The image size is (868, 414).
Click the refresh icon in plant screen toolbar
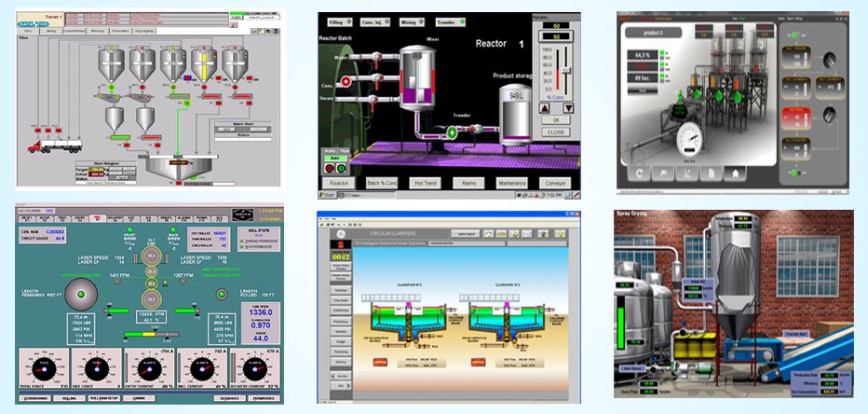pos(640,173)
